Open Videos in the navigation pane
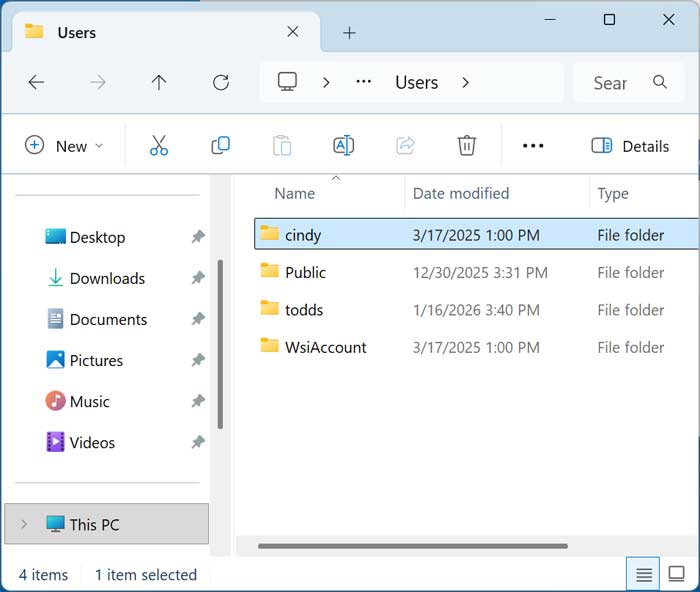This screenshot has height=592, width=700. (x=92, y=442)
